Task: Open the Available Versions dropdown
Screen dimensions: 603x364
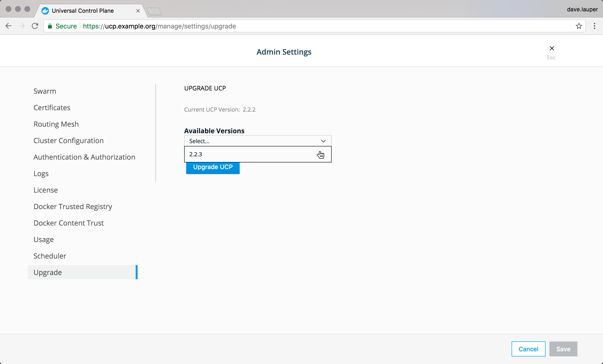Action: (257, 141)
